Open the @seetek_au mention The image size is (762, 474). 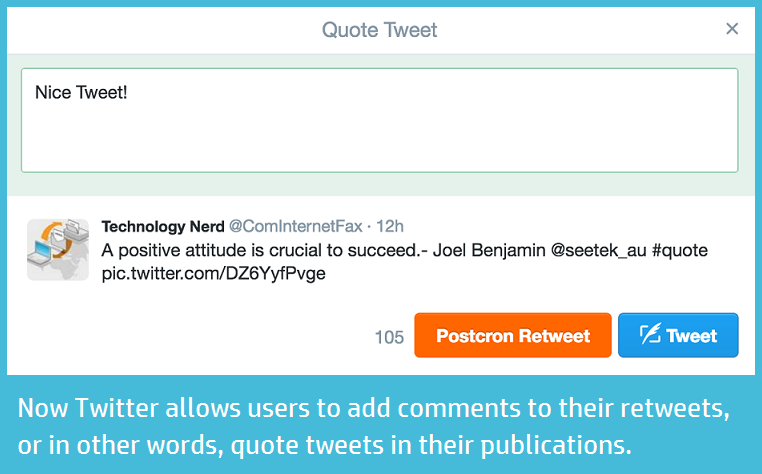[x=606, y=250]
